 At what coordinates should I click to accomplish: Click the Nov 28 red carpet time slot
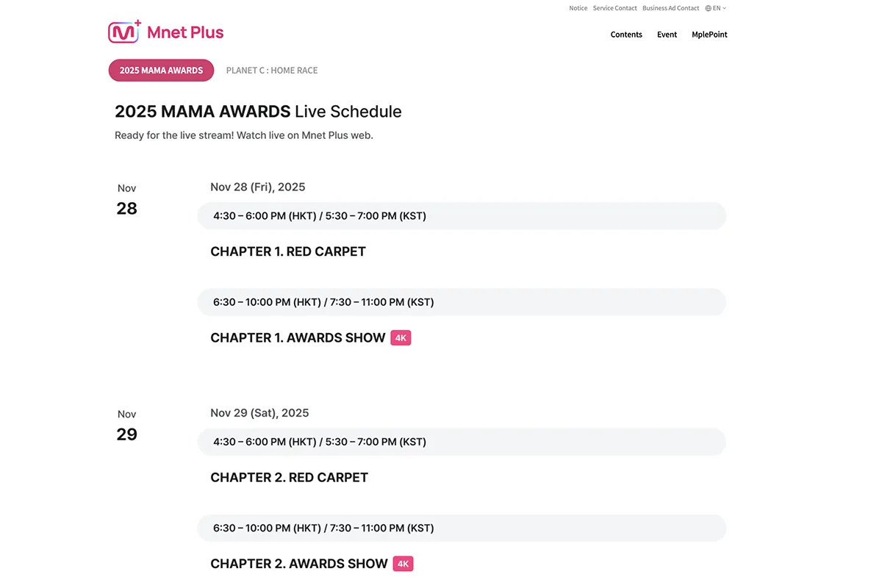(462, 215)
